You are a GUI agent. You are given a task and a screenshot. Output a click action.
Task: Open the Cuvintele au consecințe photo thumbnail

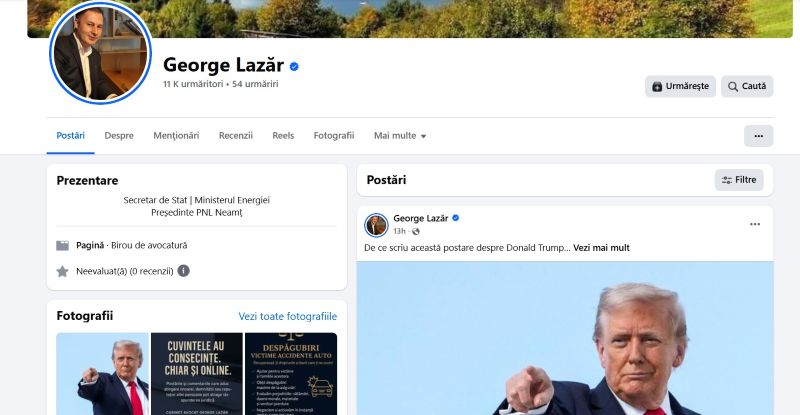click(x=196, y=374)
